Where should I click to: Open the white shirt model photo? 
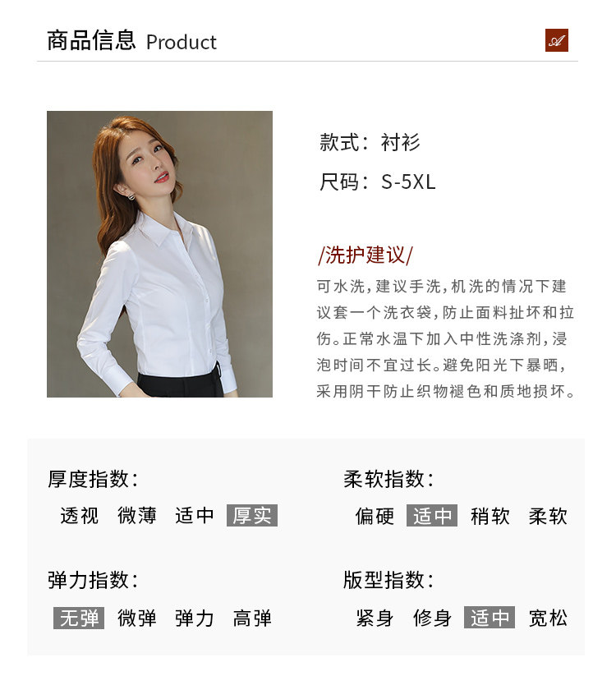click(x=159, y=254)
